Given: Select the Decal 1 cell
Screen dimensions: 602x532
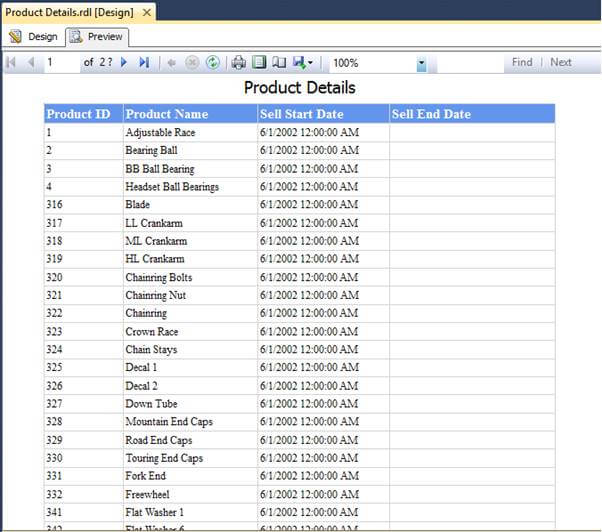Looking at the screenshot, I should point(190,367).
